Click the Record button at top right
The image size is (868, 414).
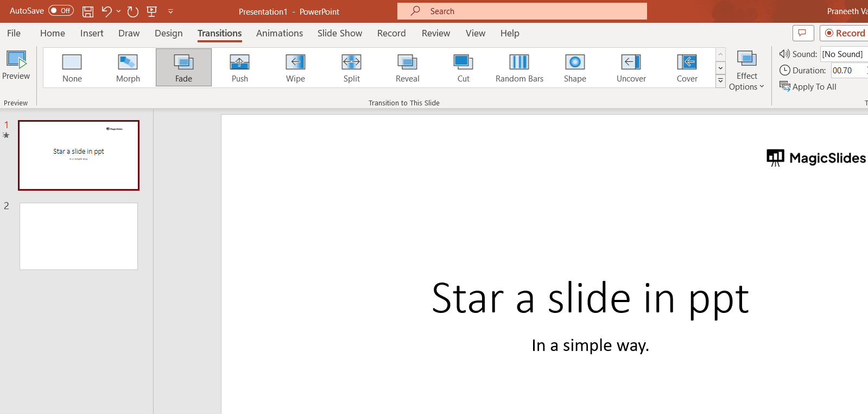(845, 33)
